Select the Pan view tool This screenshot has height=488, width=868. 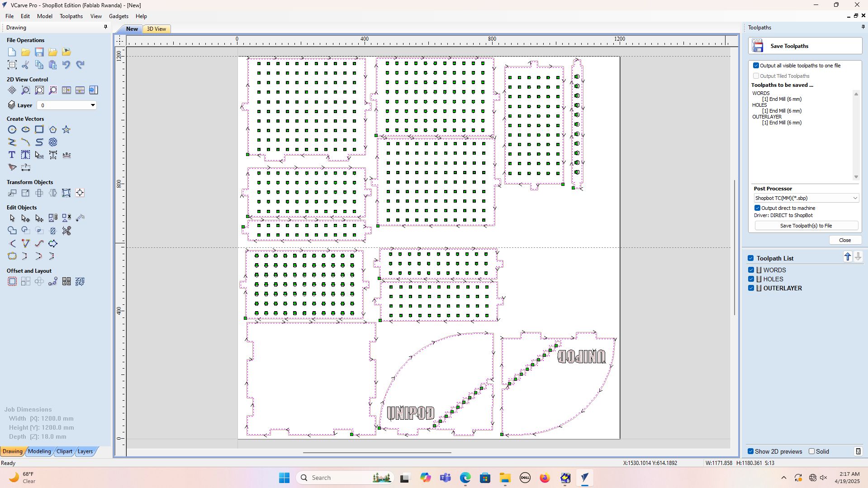(x=12, y=90)
